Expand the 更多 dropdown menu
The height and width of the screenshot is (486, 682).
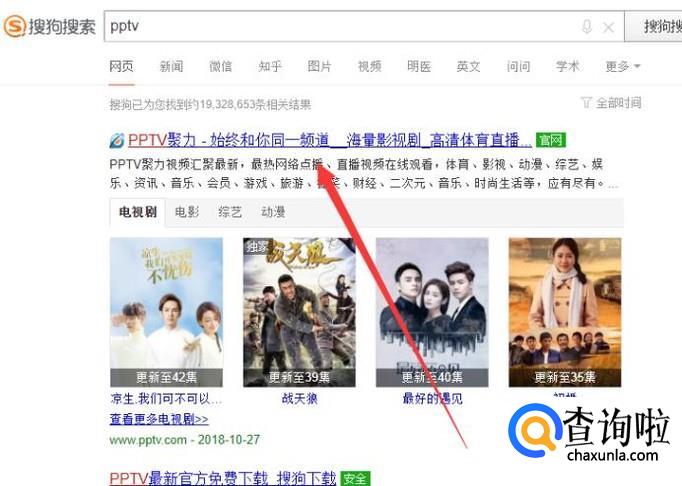(x=622, y=66)
